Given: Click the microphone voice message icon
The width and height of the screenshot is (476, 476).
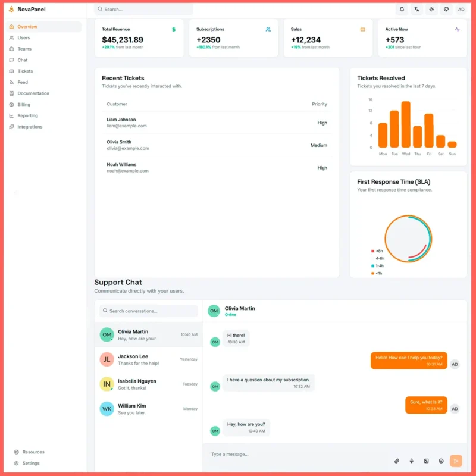Looking at the screenshot, I should click(x=412, y=461).
